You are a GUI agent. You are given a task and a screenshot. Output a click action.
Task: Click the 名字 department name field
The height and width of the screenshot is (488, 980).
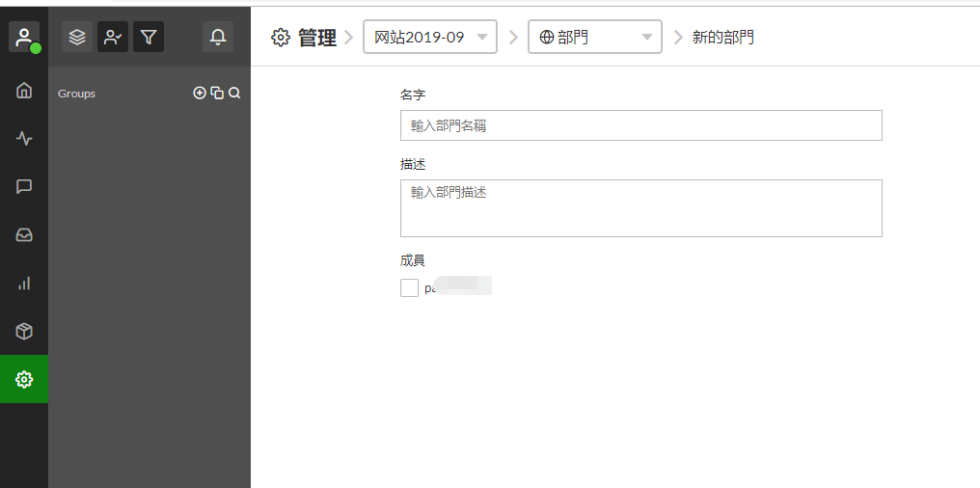coord(640,125)
